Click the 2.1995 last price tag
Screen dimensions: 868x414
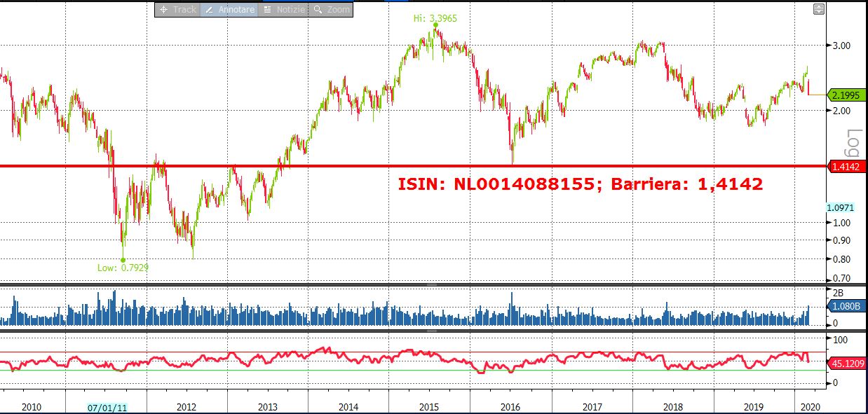[846, 95]
